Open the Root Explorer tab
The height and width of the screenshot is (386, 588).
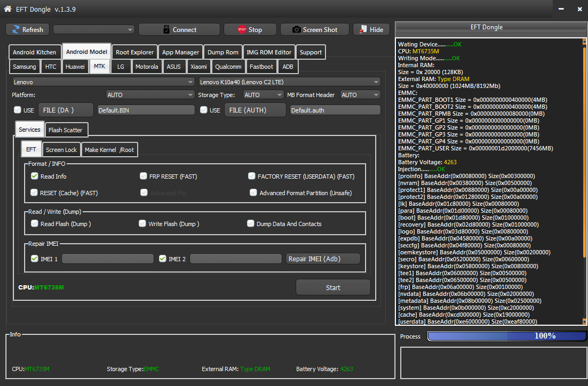click(x=134, y=52)
